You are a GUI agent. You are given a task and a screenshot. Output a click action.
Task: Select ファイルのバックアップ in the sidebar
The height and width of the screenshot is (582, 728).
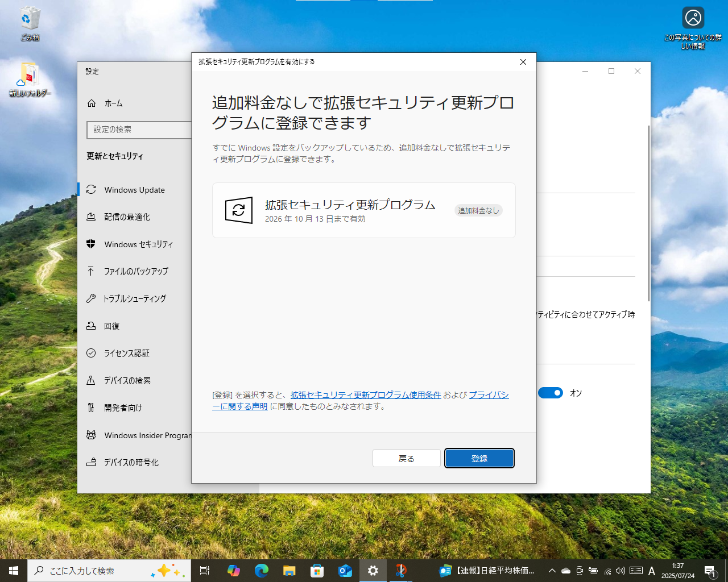coord(135,271)
